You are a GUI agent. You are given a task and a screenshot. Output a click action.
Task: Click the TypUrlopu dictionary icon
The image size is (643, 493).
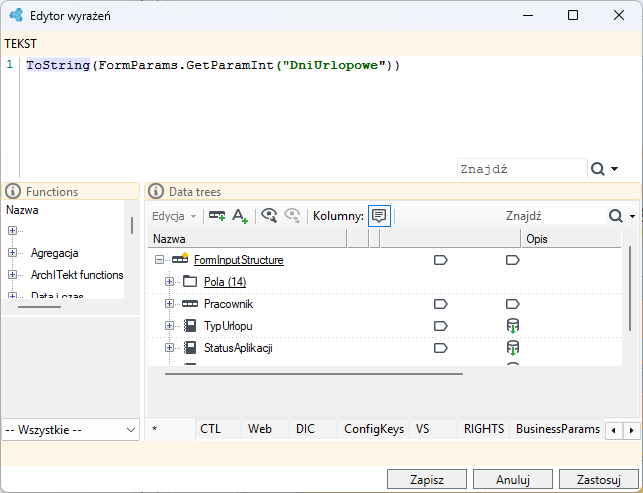coord(189,326)
